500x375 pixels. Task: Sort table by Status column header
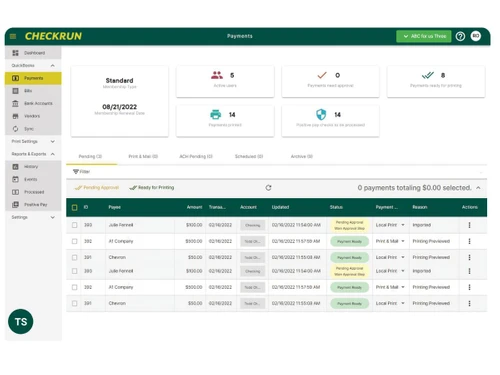click(x=336, y=207)
